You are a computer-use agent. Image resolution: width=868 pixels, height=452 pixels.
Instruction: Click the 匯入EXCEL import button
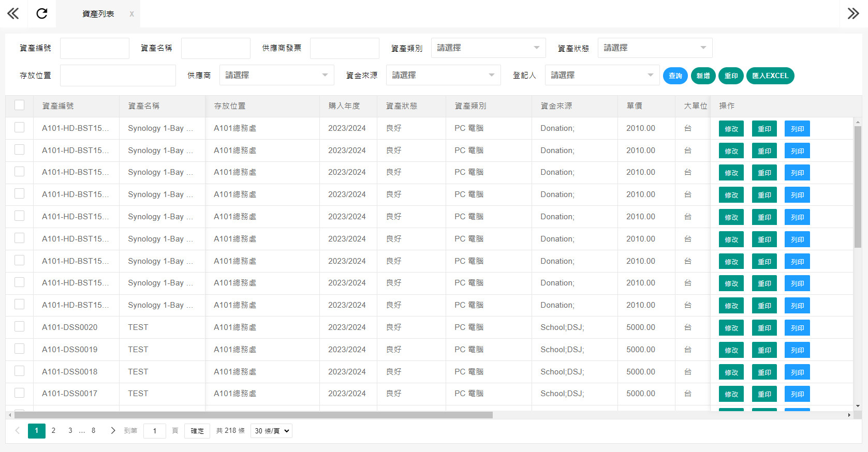click(770, 76)
